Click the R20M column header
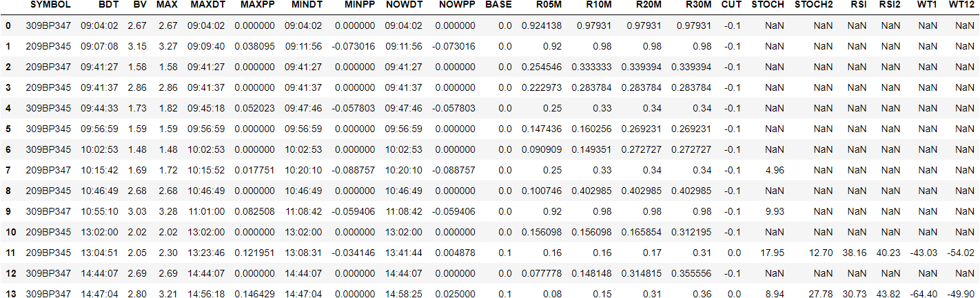The width and height of the screenshot is (980, 298). [x=648, y=5]
